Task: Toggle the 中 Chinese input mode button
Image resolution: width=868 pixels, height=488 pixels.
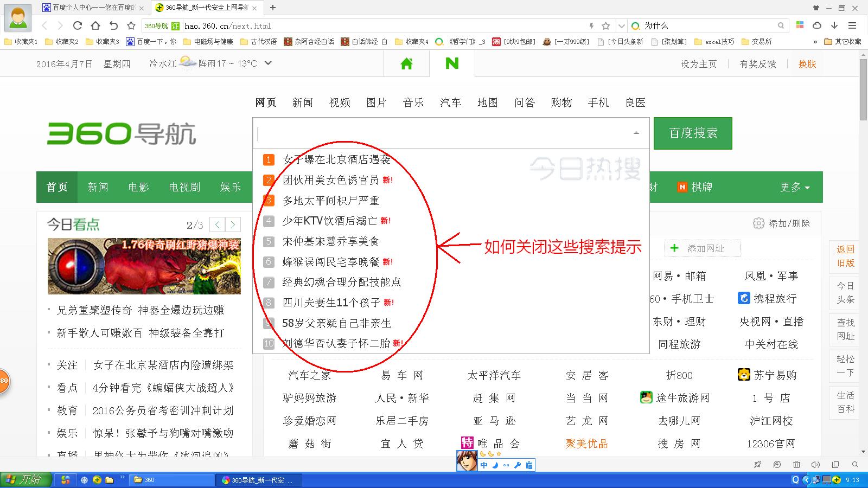Action: [484, 465]
